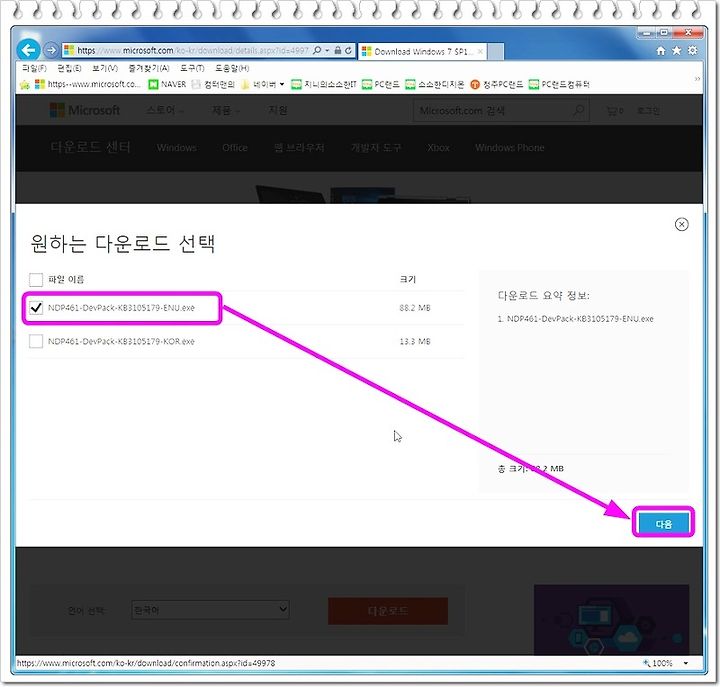Click the Microsoft logo in the header

pyautogui.click(x=85, y=110)
